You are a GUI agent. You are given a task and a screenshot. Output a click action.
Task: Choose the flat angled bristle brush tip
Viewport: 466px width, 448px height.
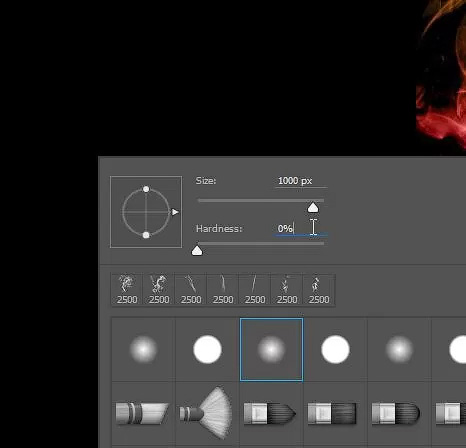point(143,413)
